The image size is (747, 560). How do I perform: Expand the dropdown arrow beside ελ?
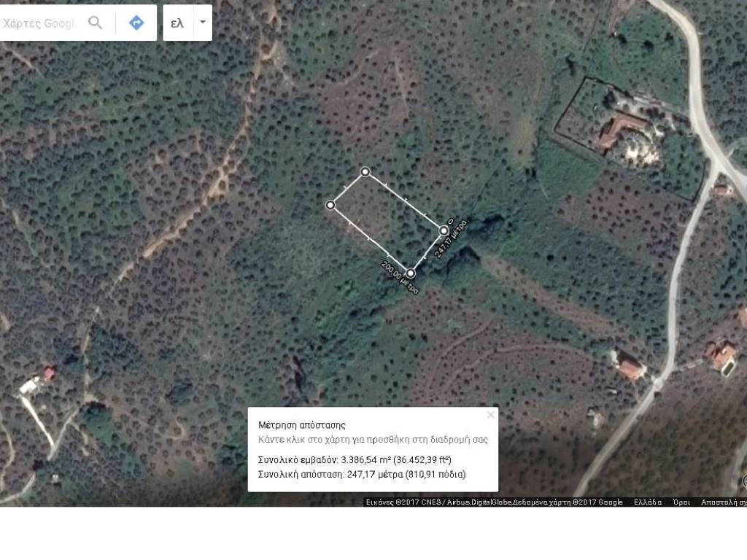pyautogui.click(x=202, y=23)
